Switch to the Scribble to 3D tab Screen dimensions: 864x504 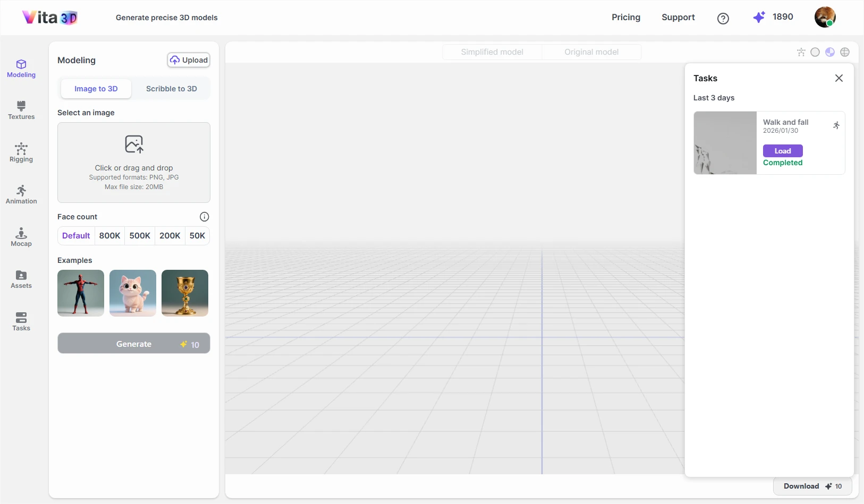pos(171,89)
